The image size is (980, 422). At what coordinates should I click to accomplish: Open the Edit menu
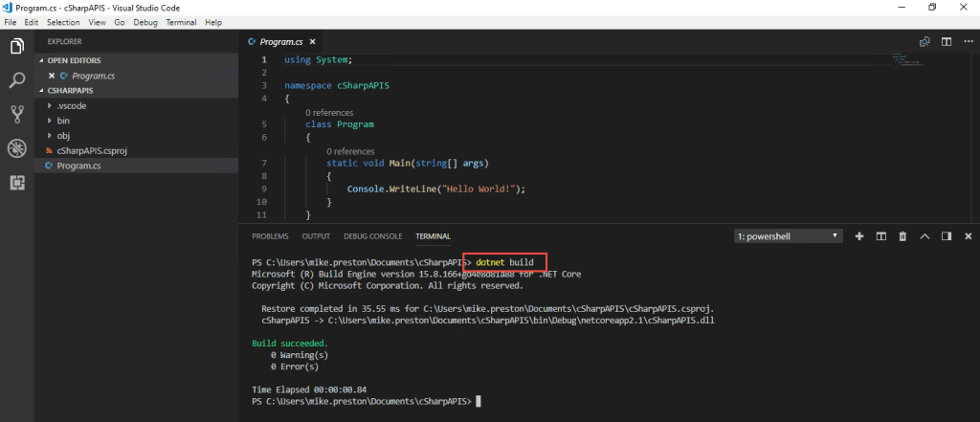[32, 22]
